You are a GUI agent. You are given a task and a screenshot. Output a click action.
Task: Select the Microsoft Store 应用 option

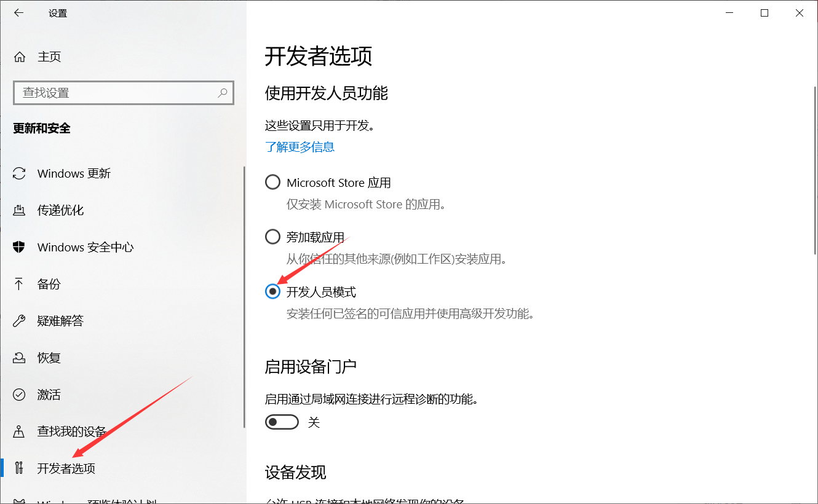272,182
